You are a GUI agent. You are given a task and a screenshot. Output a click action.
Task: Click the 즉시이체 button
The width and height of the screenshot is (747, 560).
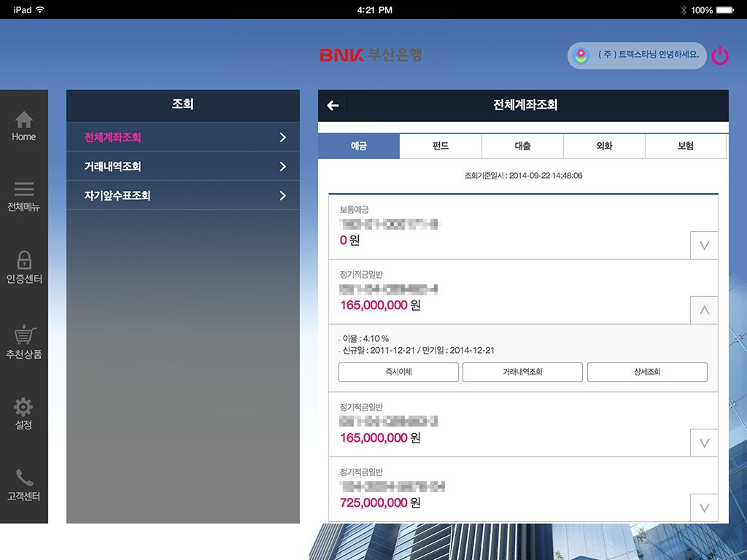tap(398, 372)
